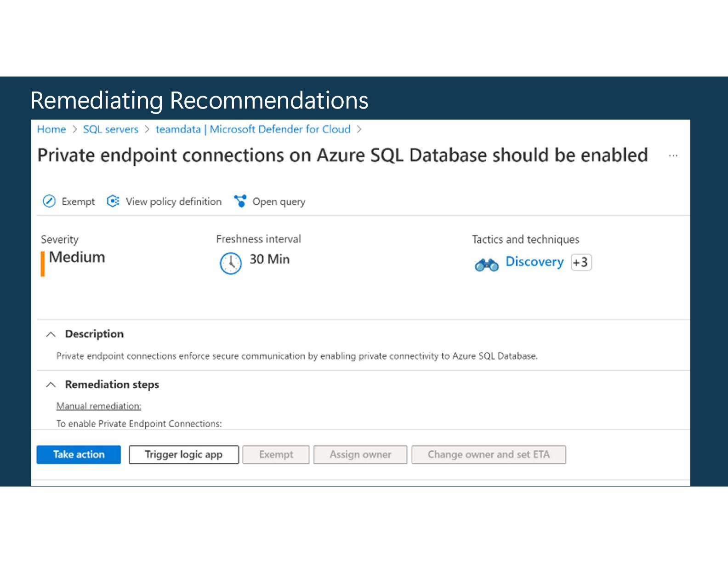Screen dimensions: 728x563
Task: Click the Remediating Recommendations slide title
Action: pyautogui.click(x=199, y=100)
